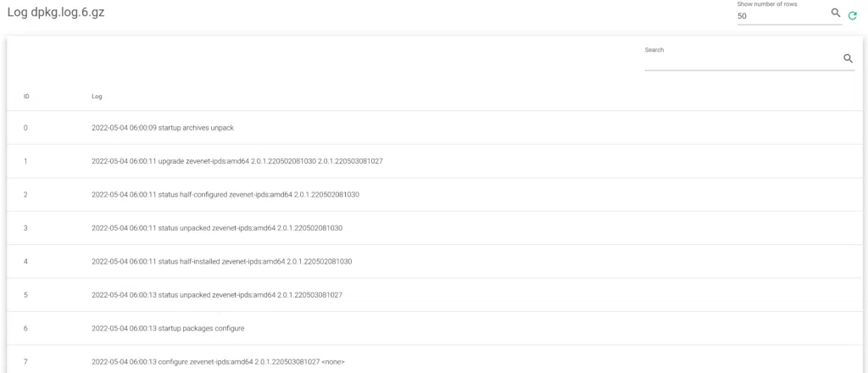868x373 pixels.
Task: Select the 'startup archives unpack' log row
Action: pos(162,128)
